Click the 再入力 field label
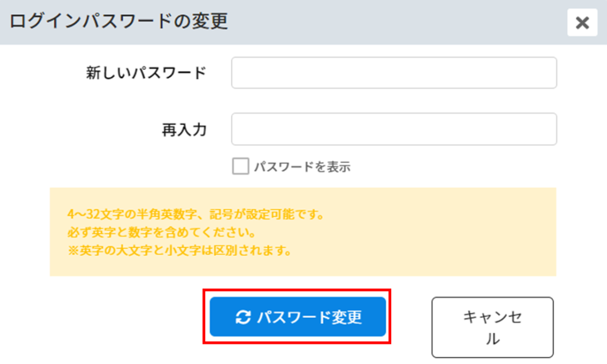 pos(184,130)
